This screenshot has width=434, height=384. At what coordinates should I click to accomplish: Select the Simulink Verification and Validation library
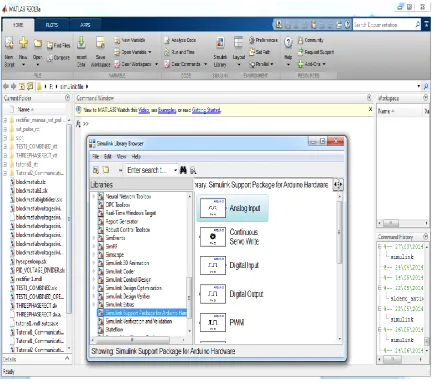135,321
